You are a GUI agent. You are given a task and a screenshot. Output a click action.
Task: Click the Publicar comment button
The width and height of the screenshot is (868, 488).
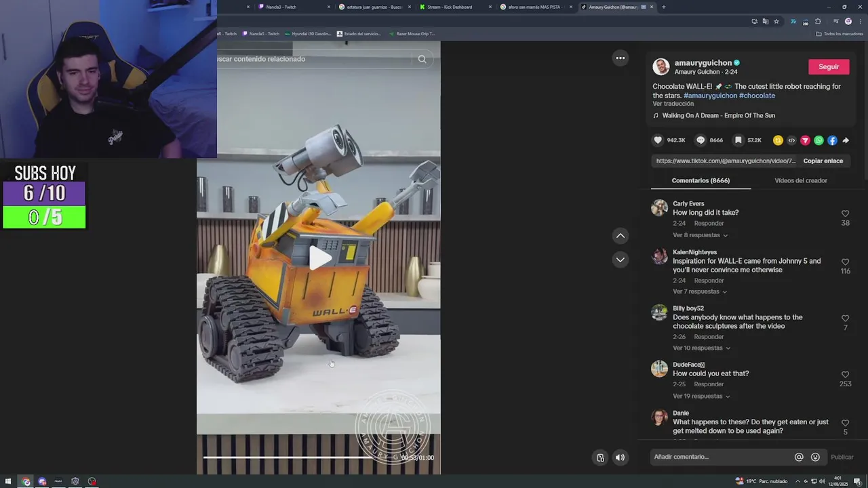click(842, 457)
